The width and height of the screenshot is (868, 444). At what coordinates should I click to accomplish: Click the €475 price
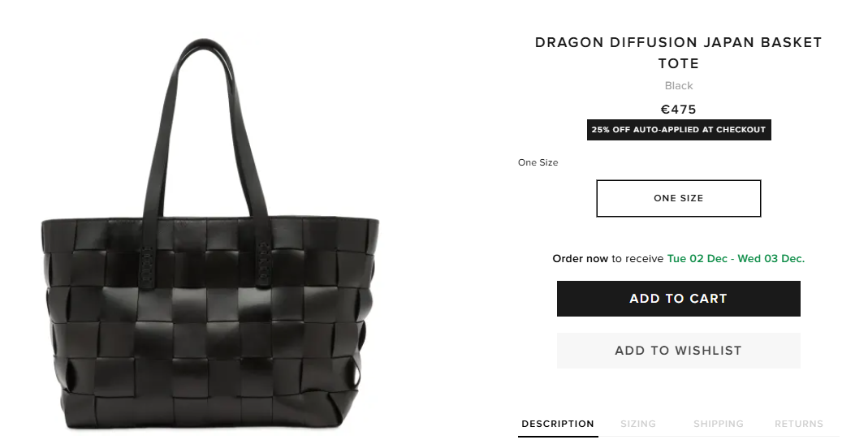[x=679, y=109]
